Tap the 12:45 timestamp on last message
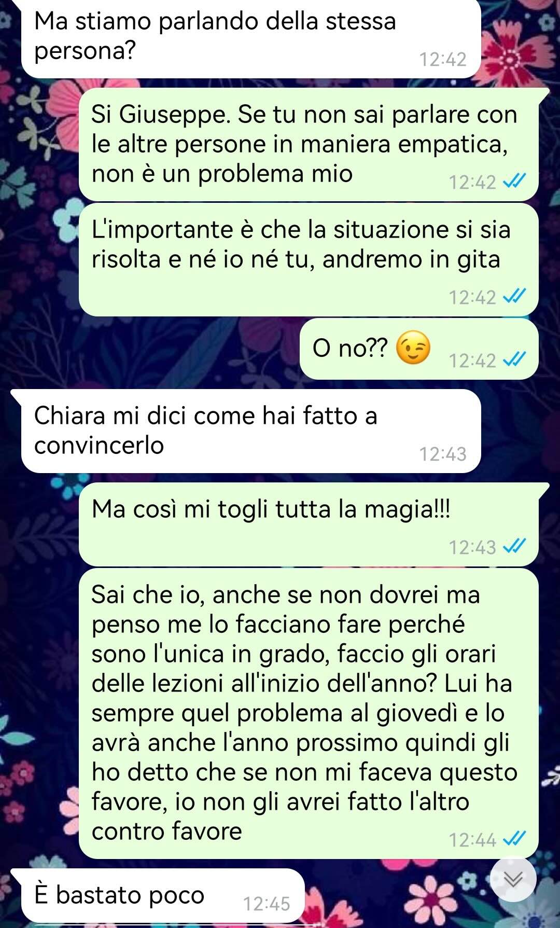The height and width of the screenshot is (928, 560). pyautogui.click(x=267, y=904)
